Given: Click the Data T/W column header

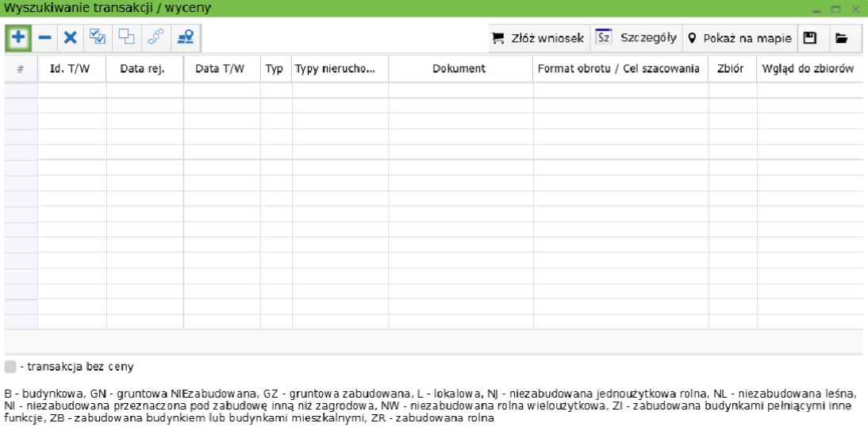Looking at the screenshot, I should pyautogui.click(x=220, y=69).
